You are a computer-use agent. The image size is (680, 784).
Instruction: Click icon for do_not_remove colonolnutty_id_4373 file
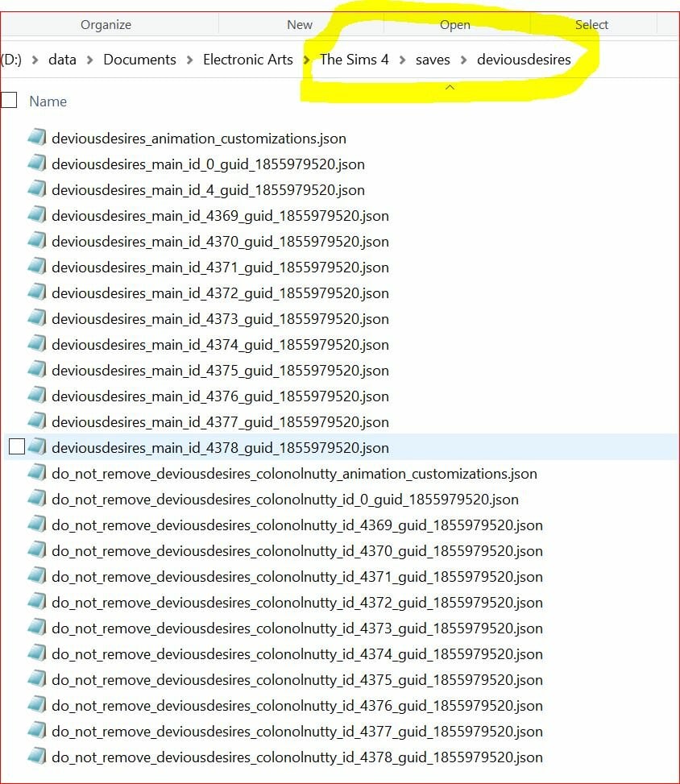point(37,627)
